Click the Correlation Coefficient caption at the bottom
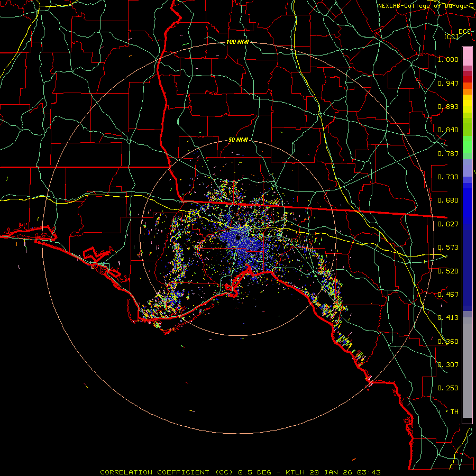 tap(240, 472)
